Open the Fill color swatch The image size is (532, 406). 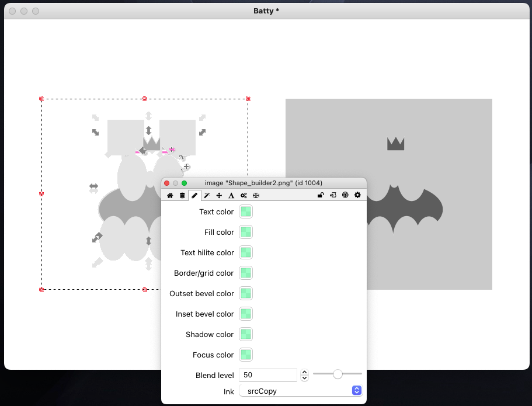tap(246, 233)
